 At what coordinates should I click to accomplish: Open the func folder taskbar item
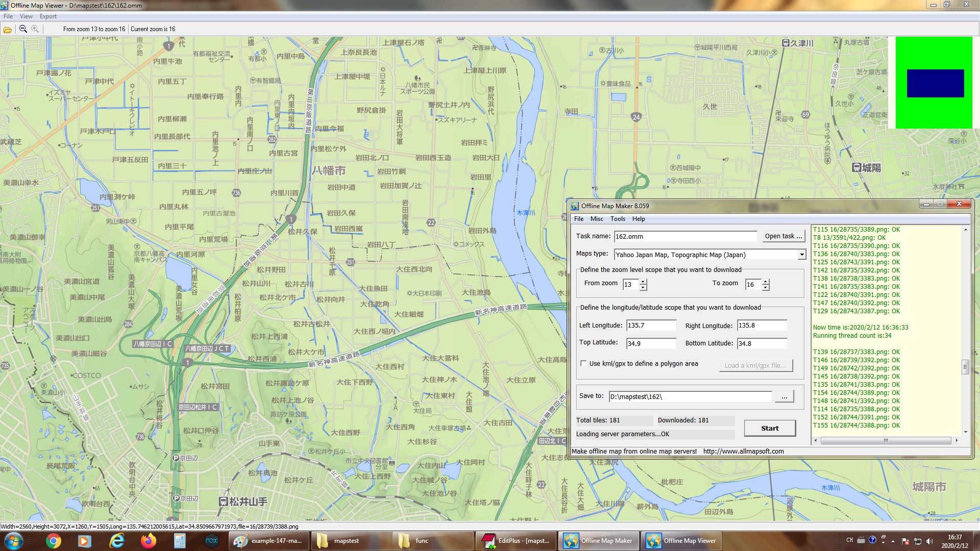434,541
